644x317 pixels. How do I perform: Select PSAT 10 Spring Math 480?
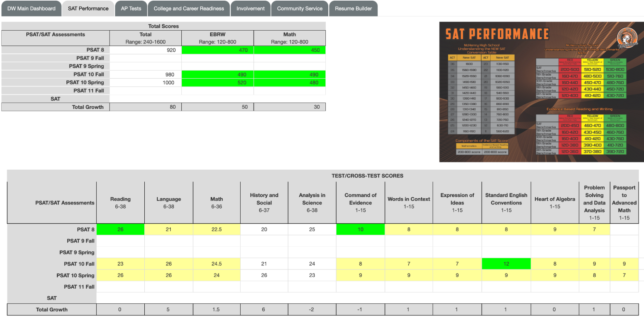(290, 83)
